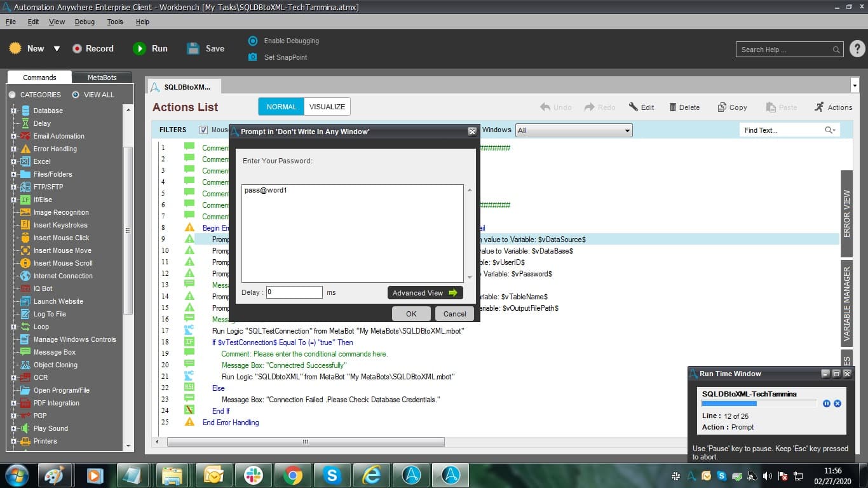Select the Delay command icon
The height and width of the screenshot is (488, 868).
25,123
